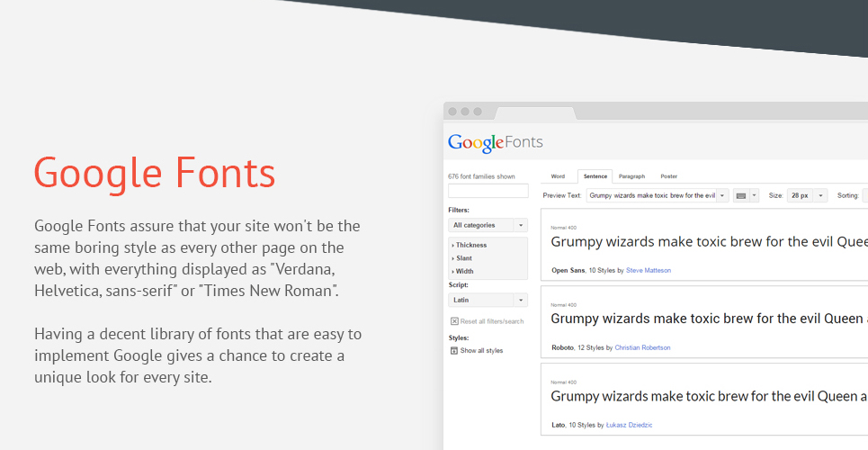This screenshot has width=868, height=450.
Task: Open the Latin script dropdown
Action: [488, 300]
